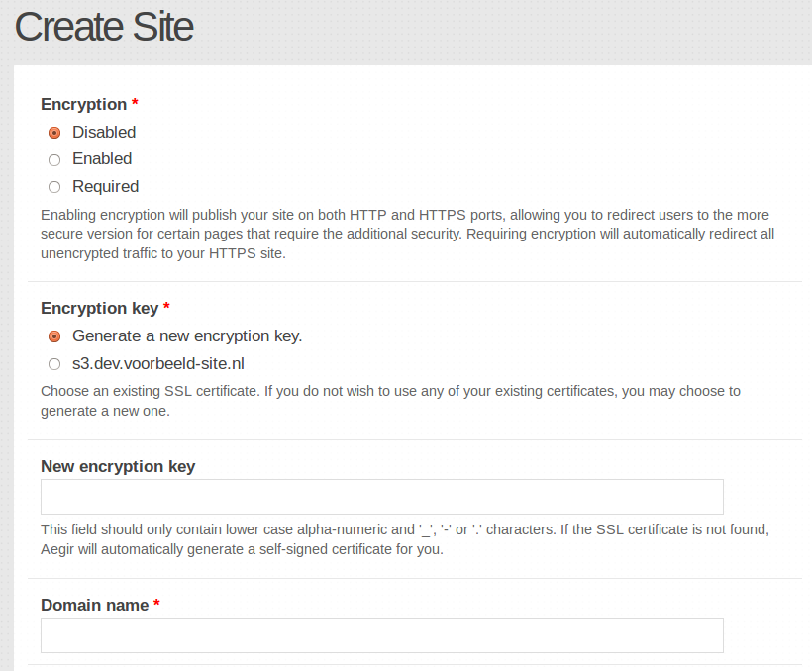Click the "s3.dev.voorbeeld-site.nl" label text

[158, 363]
